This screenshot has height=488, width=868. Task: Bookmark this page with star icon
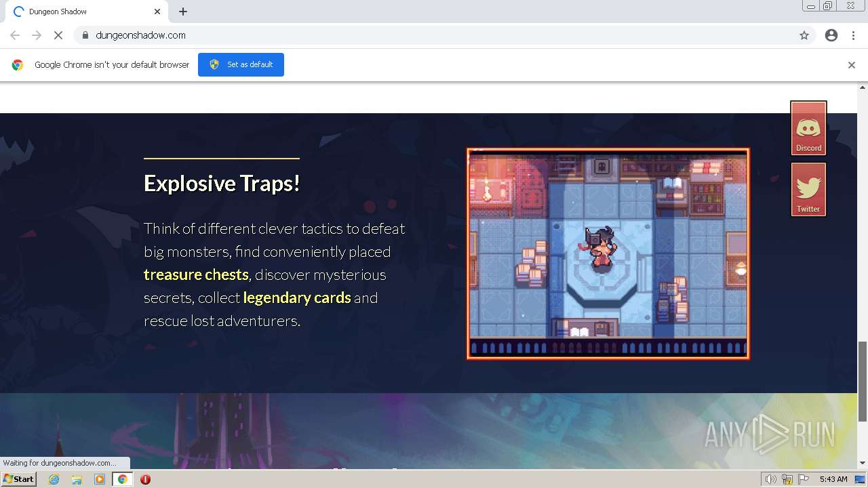804,35
